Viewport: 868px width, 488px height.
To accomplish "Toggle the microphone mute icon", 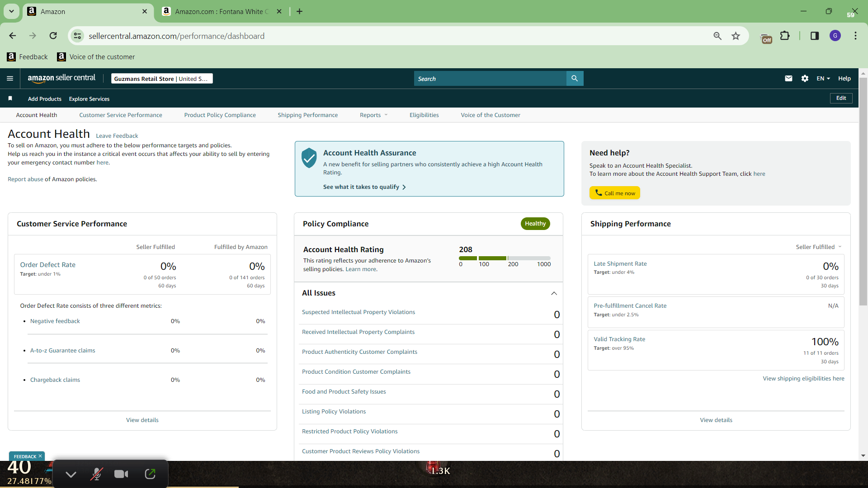I will coord(96,474).
